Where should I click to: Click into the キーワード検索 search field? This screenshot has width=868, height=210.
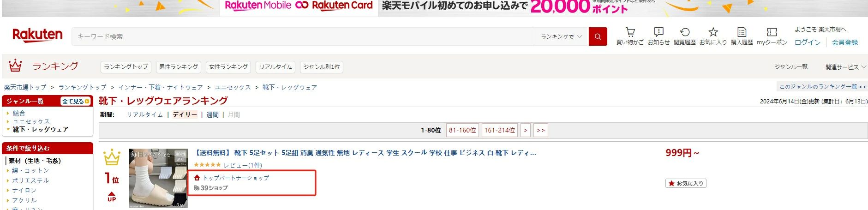(x=303, y=36)
